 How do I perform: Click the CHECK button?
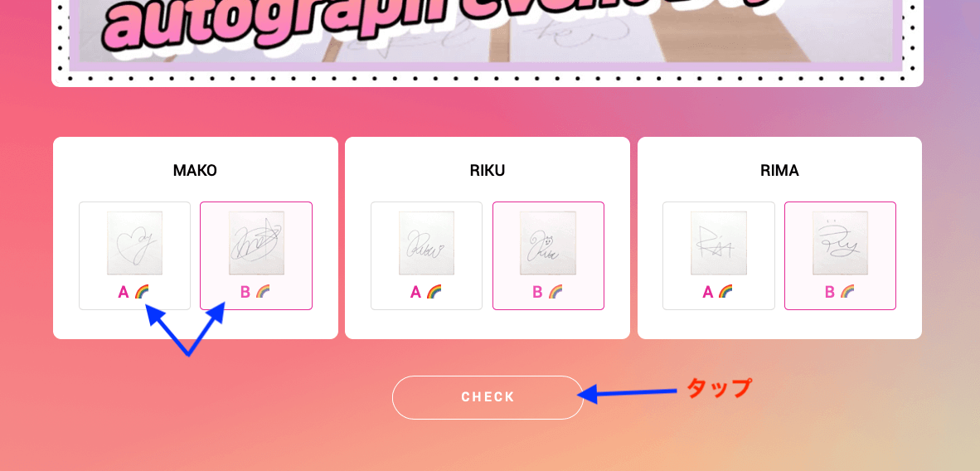(x=488, y=397)
